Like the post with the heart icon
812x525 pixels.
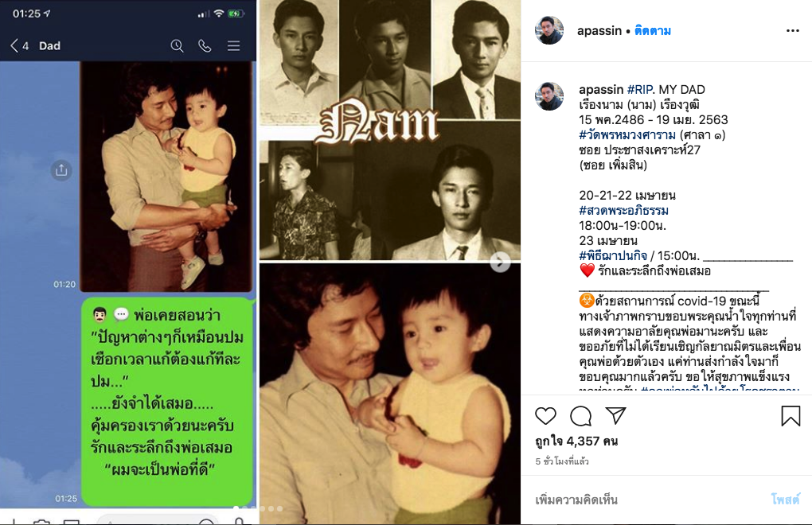click(x=545, y=416)
